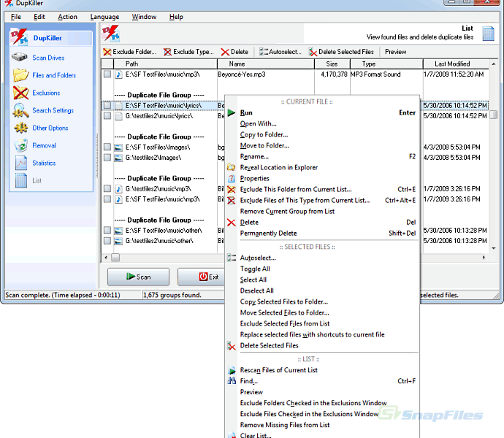504x438 pixels.
Task: Sort by Last Modified column header
Action: click(456, 64)
